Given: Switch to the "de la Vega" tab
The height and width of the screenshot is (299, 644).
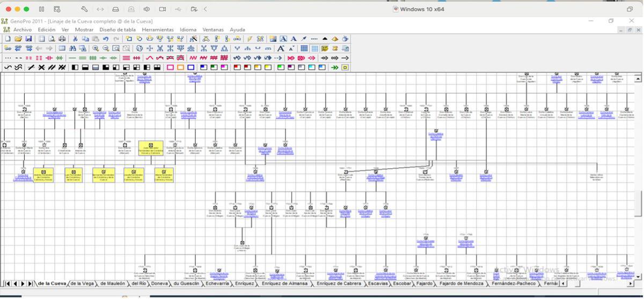Looking at the screenshot, I should (82, 283).
